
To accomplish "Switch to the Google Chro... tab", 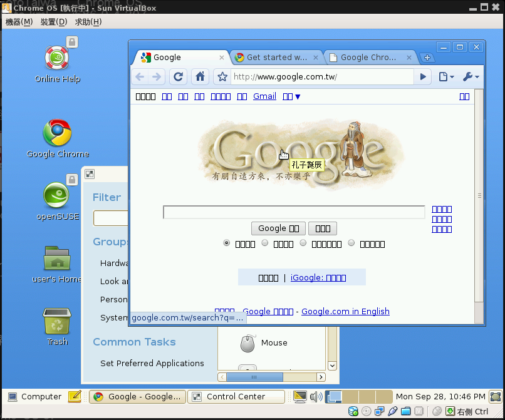I will point(370,58).
